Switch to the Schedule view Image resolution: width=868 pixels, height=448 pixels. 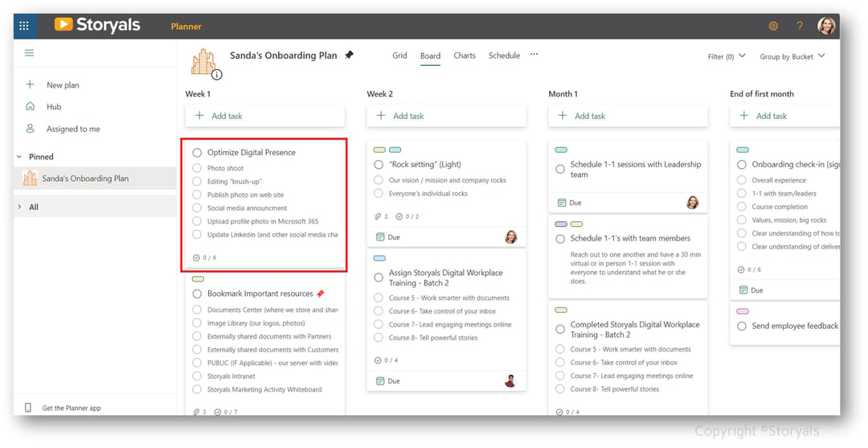(x=504, y=55)
